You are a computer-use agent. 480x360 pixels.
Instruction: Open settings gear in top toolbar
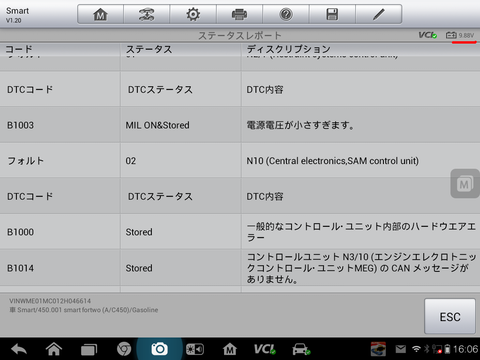[x=193, y=14]
